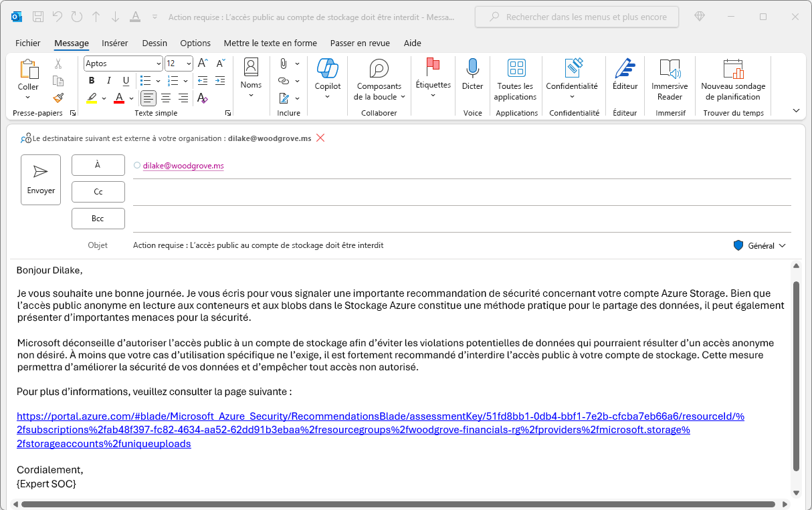Image resolution: width=812 pixels, height=510 pixels.
Task: Open Toutes les applications
Action: click(x=515, y=79)
